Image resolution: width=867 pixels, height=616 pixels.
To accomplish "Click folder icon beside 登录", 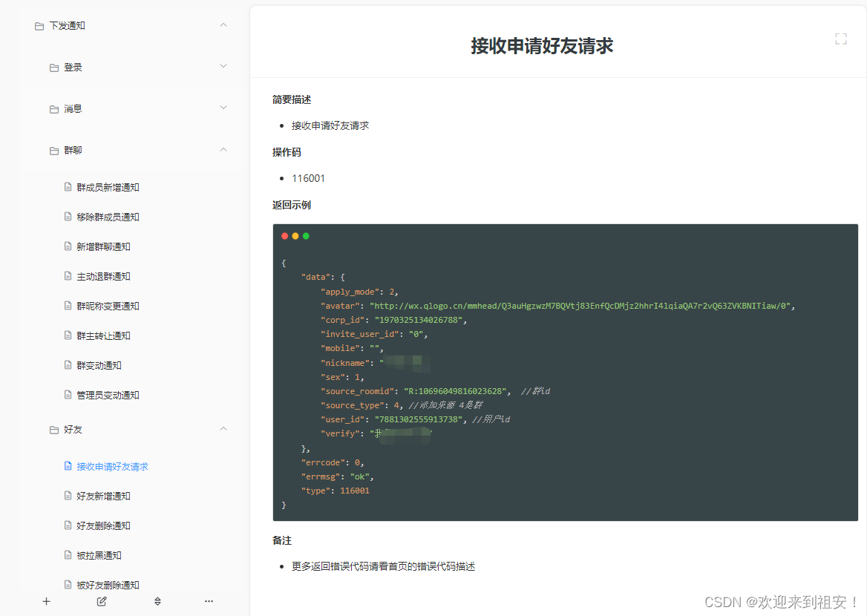I will [54, 68].
